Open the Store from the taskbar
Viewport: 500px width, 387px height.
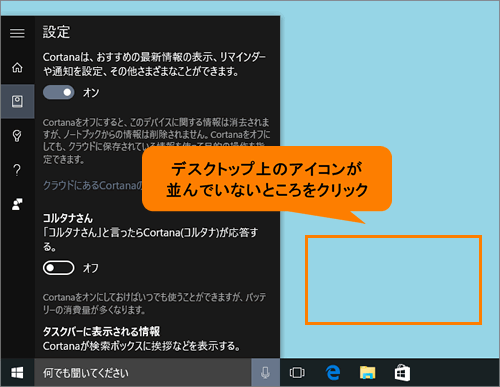pyautogui.click(x=402, y=373)
